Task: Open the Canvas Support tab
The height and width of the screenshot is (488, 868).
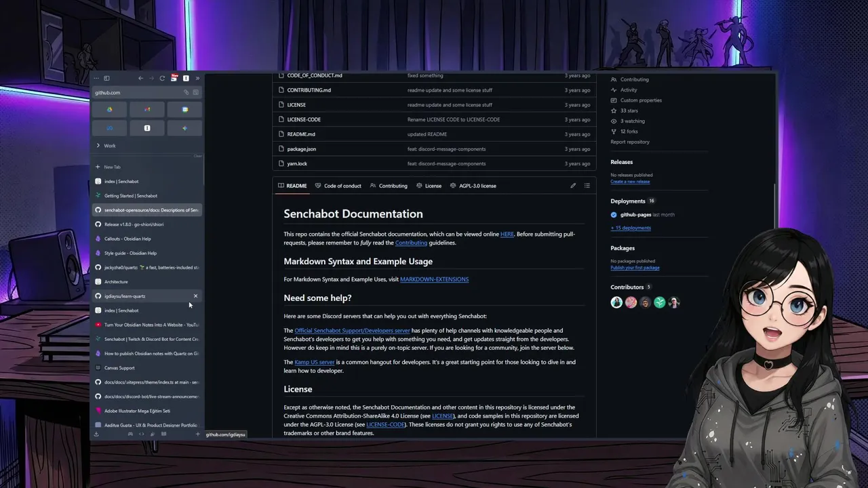Action: pyautogui.click(x=147, y=367)
